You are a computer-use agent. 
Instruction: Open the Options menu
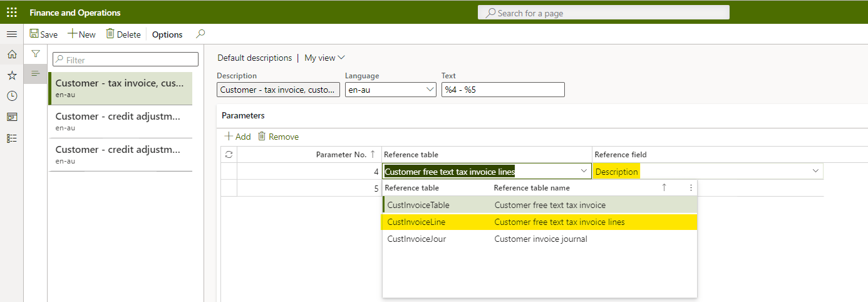[167, 34]
